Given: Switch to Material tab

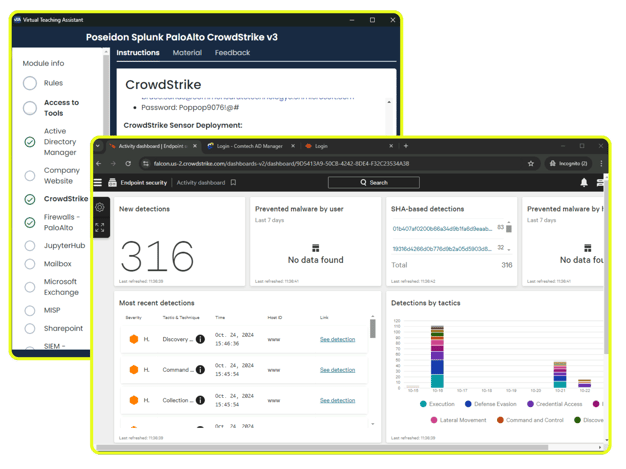Looking at the screenshot, I should click(x=187, y=53).
